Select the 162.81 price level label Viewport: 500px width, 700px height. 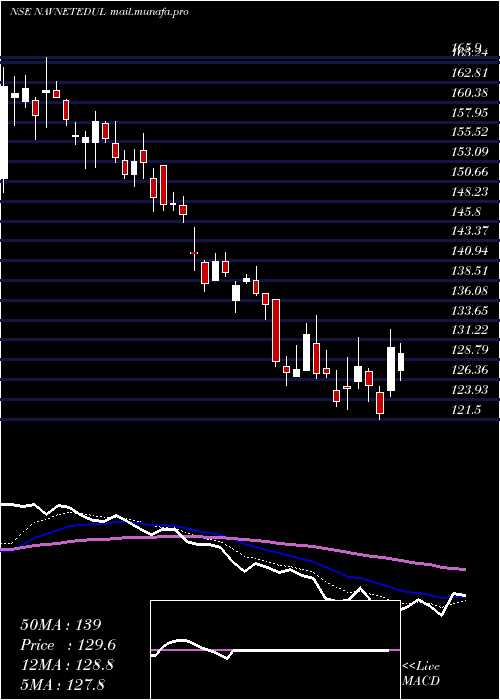tap(469, 73)
